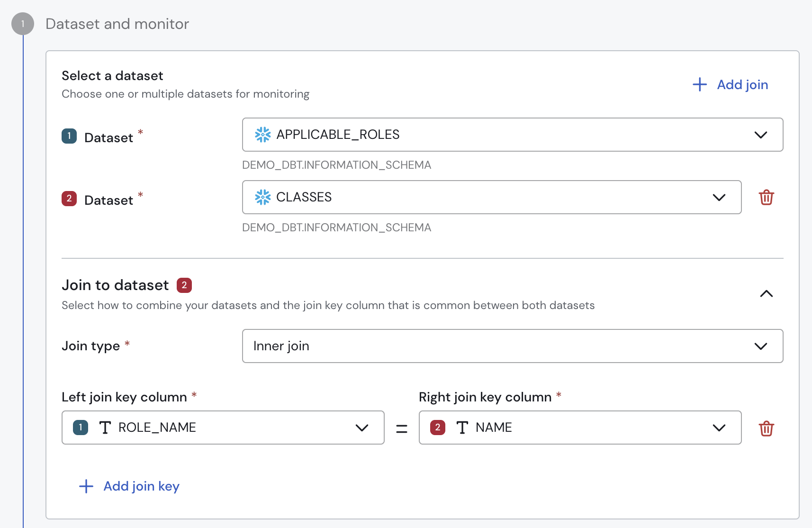Click the trash icon to remove dataset CLASSES
The width and height of the screenshot is (812, 528).
pyautogui.click(x=767, y=197)
